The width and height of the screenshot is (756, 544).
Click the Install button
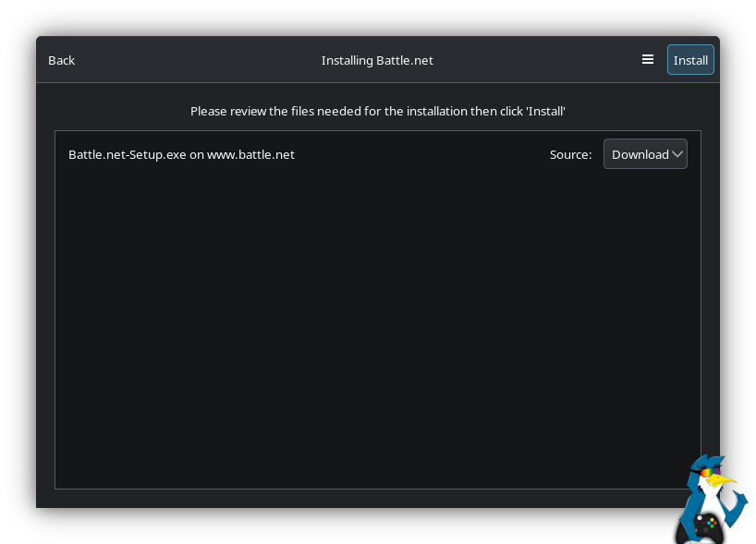coord(690,60)
